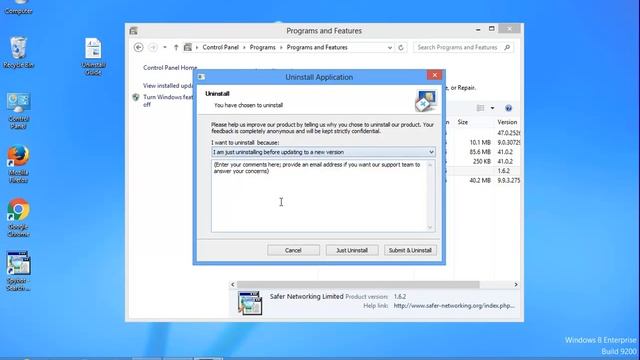Click the Just Uninstall button
The image size is (640, 360).
pos(352,250)
